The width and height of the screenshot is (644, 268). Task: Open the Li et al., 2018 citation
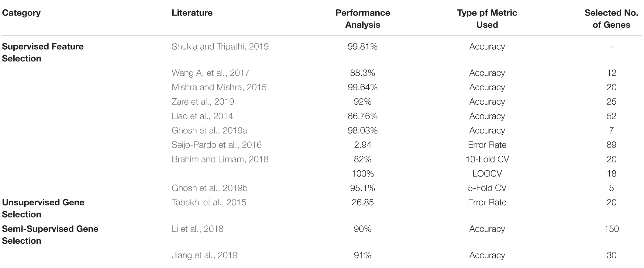point(198,229)
